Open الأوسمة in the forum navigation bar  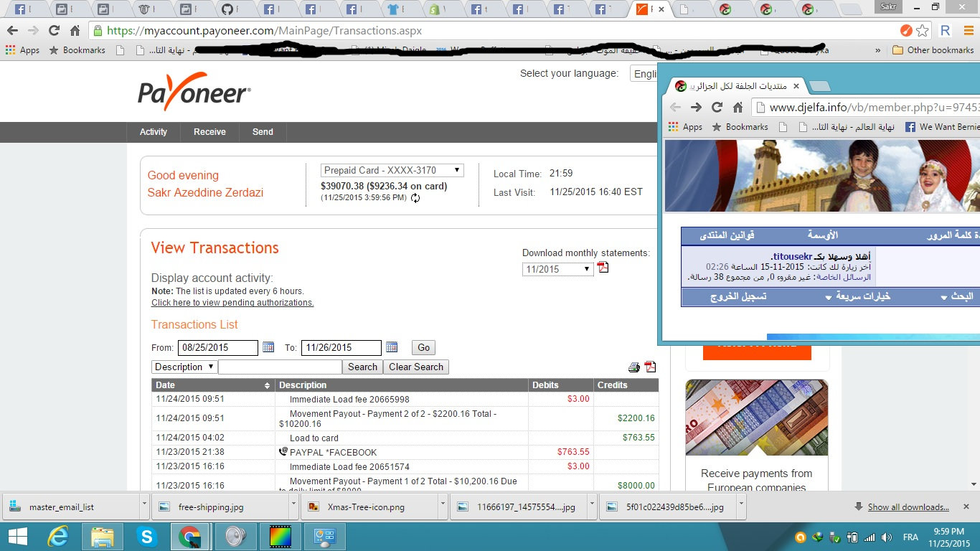pyautogui.click(x=822, y=235)
